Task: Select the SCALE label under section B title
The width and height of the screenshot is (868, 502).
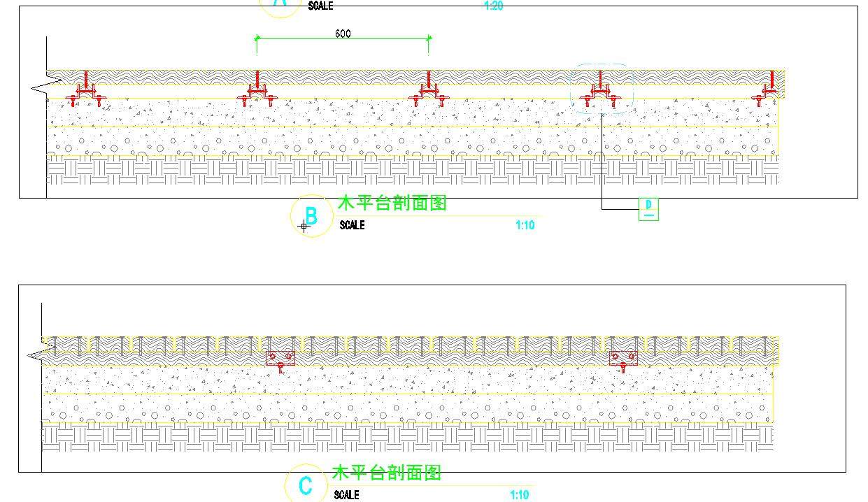Action: tap(352, 225)
